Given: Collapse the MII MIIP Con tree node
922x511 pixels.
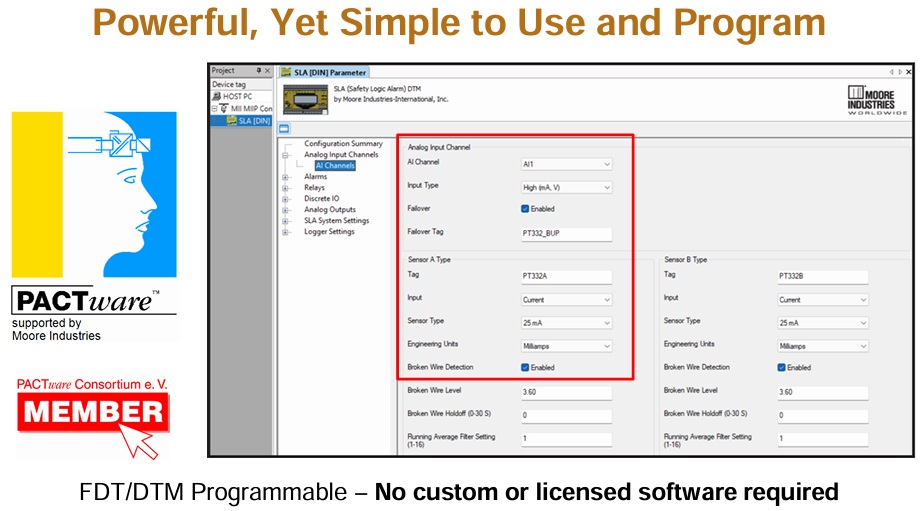Looking at the screenshot, I should pyautogui.click(x=215, y=109).
